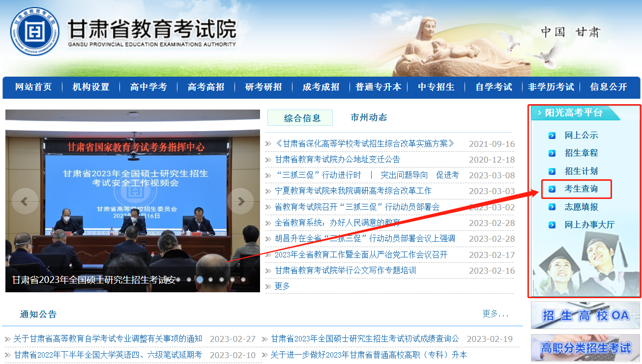The height and width of the screenshot is (364, 642).
Task: Open 机构设置 navigation menu
Action: tap(91, 87)
